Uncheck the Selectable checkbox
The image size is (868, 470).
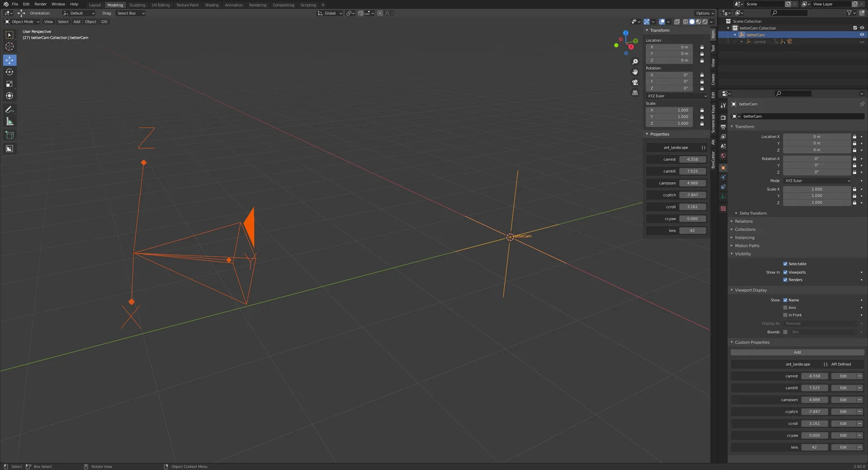click(785, 264)
